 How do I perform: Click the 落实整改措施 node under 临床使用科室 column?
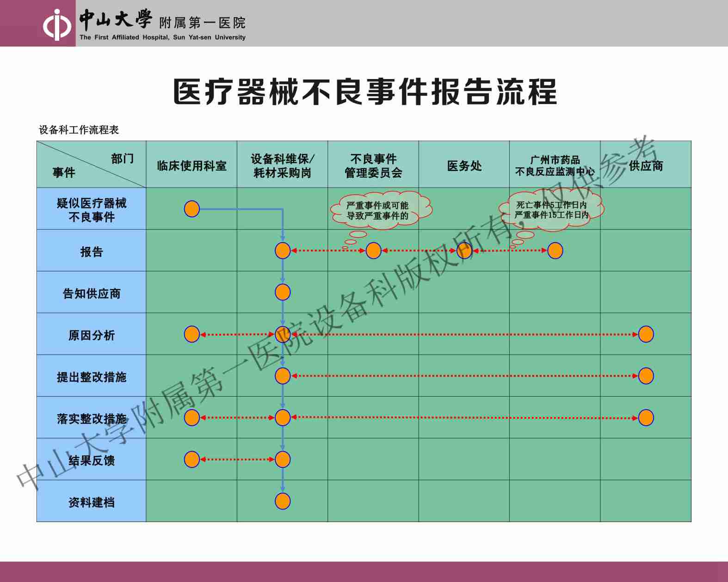pos(192,417)
